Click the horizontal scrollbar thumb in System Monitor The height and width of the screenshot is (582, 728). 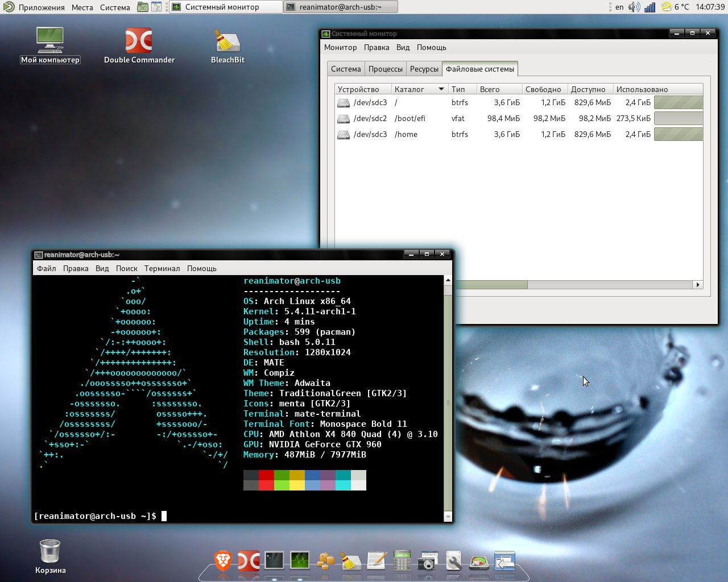(490, 285)
